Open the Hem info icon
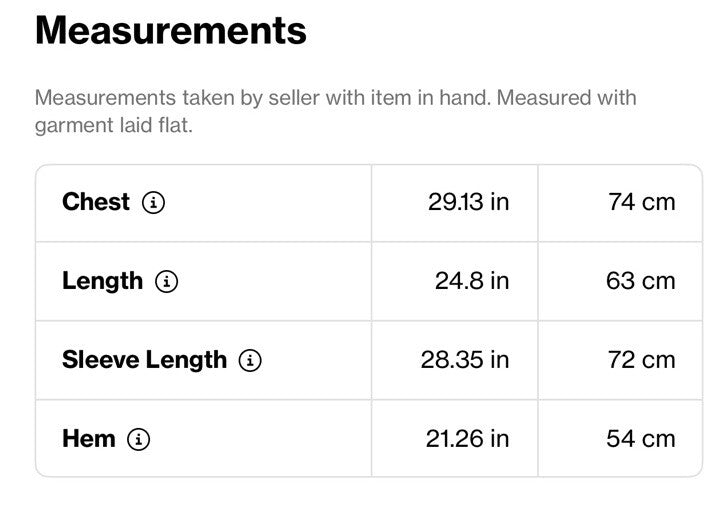This screenshot has height=505, width=716. point(139,439)
